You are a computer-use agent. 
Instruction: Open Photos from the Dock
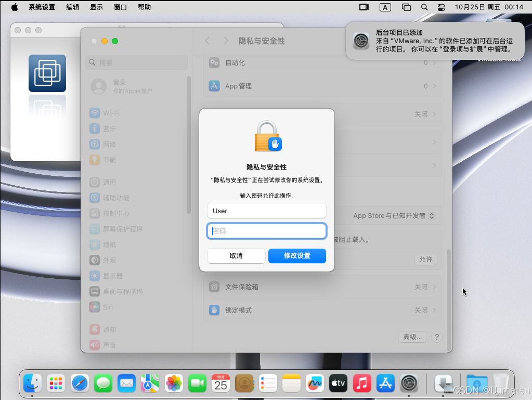(174, 383)
